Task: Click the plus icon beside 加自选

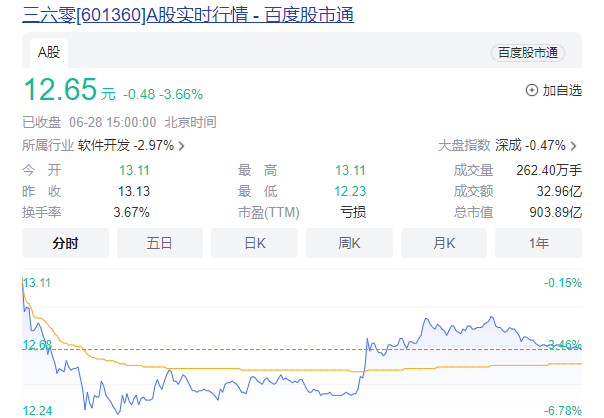Action: (532, 90)
